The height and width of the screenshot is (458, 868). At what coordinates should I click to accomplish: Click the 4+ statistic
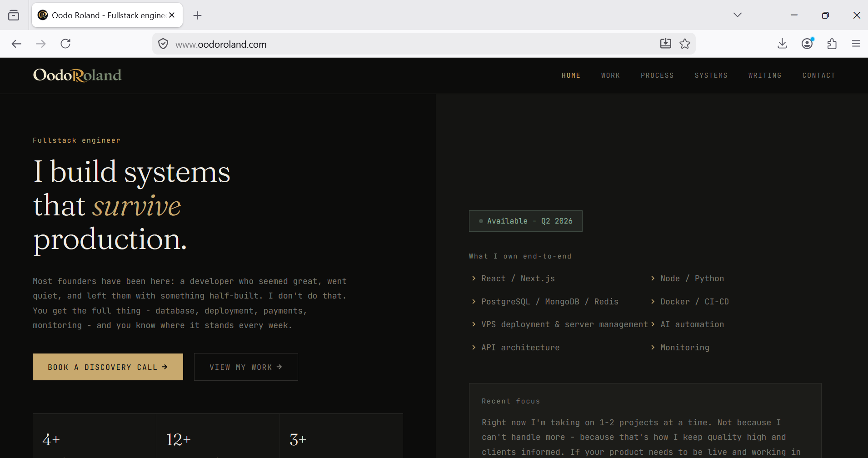(51, 440)
